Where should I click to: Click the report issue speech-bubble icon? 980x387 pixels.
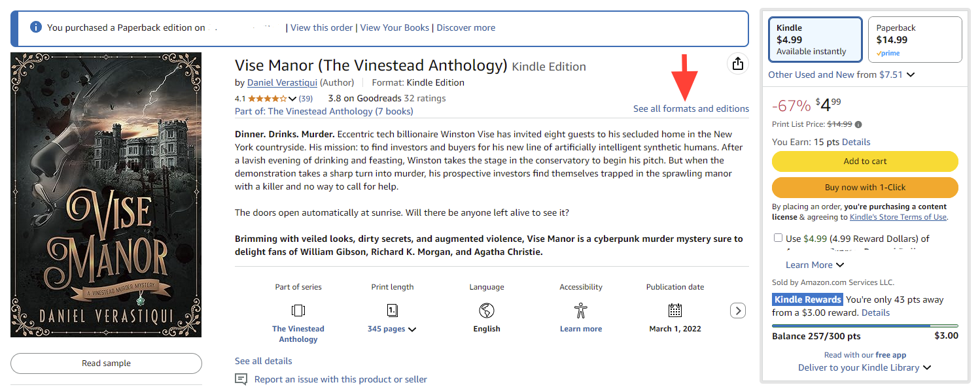(241, 379)
